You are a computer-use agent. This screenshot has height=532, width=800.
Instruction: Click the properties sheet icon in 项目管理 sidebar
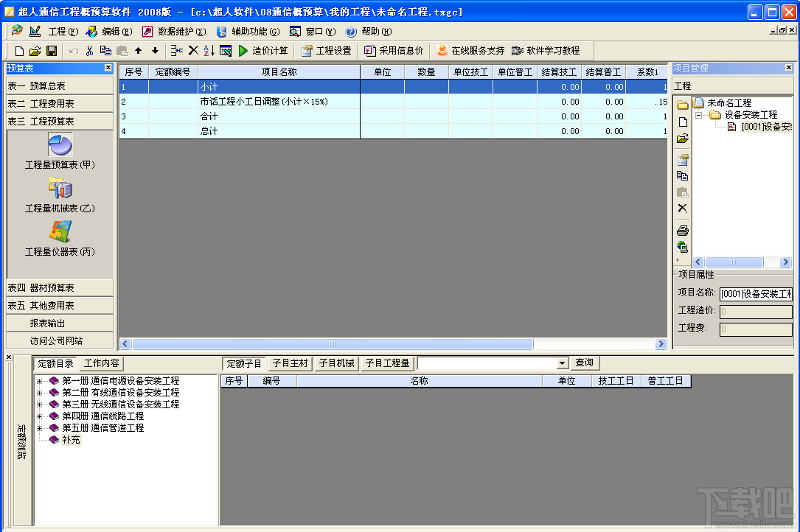(x=683, y=160)
